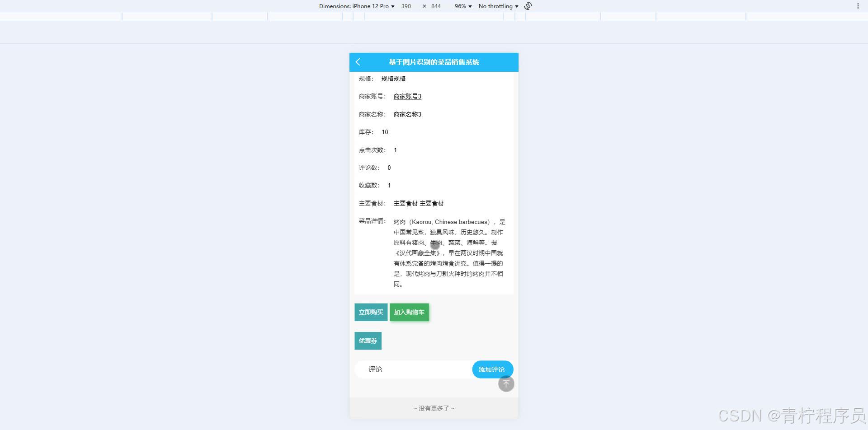The height and width of the screenshot is (430, 868).
Task: Select the 库存 stock value 10
Action: [384, 132]
